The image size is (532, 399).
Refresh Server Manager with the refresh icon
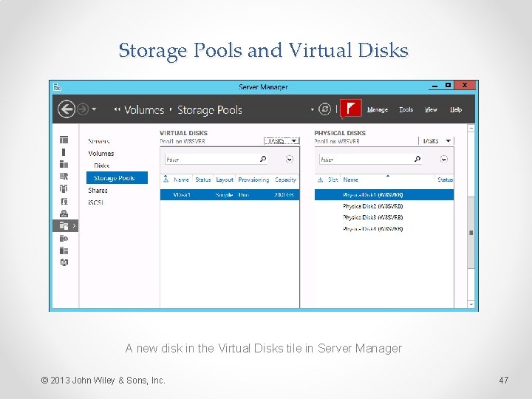pos(324,109)
